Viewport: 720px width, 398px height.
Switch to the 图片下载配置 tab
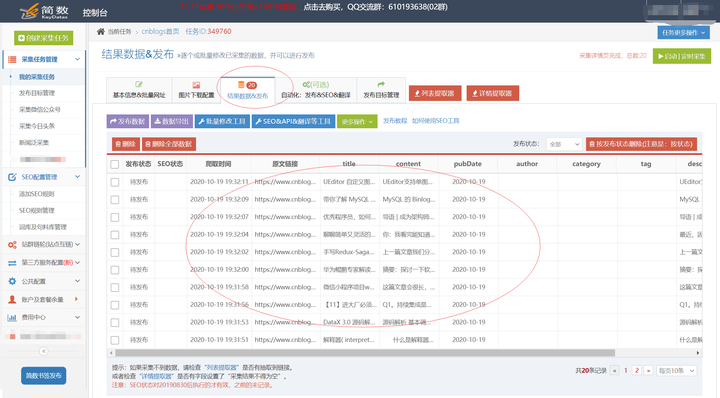click(196, 90)
